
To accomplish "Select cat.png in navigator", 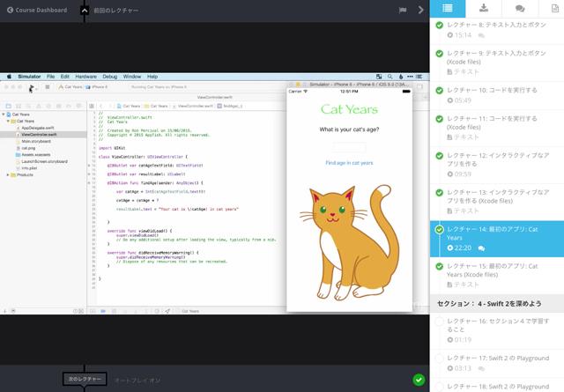I will [28, 148].
